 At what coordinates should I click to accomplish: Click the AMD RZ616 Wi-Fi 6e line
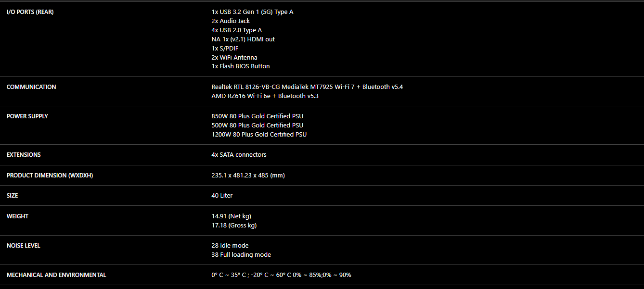[x=265, y=96]
